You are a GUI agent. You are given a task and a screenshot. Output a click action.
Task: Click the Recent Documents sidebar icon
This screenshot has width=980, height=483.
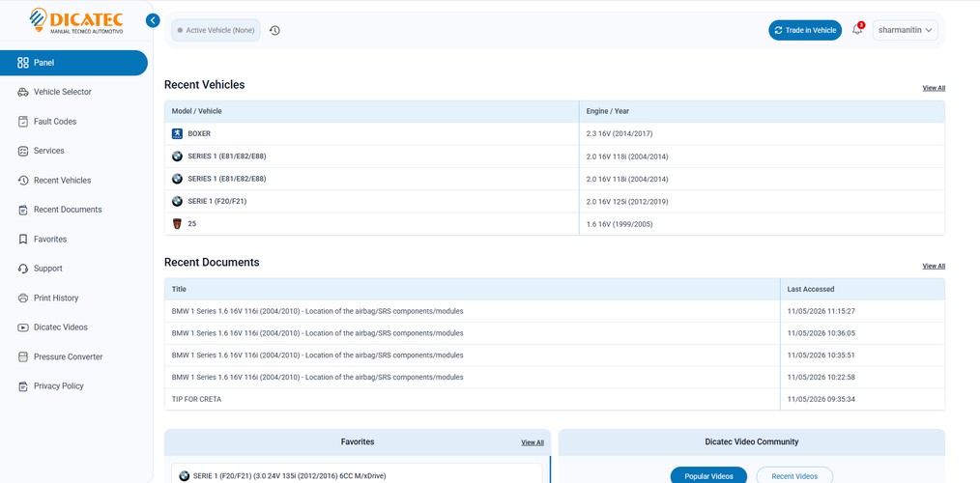23,210
